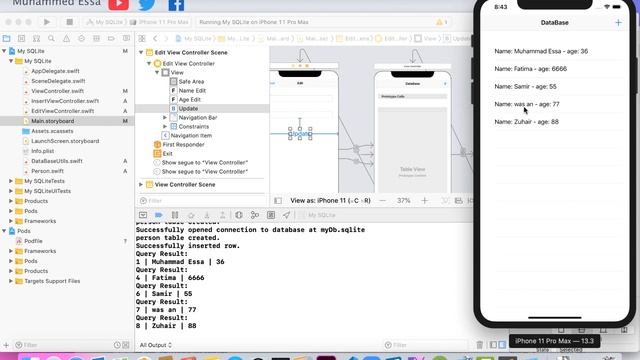Show the Source Control navigator
Screen dimensions: 640x360
[21, 38]
